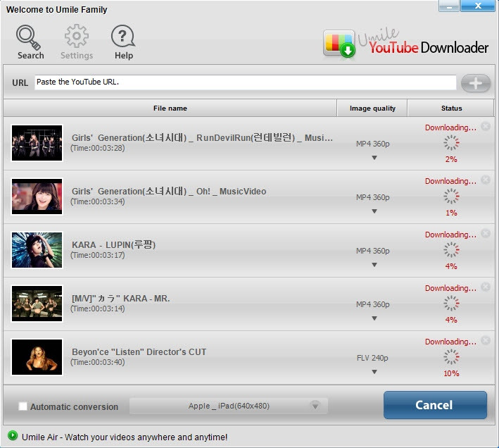499x448 pixels.
Task: Minimize the downloader window
Action: pos(449,6)
